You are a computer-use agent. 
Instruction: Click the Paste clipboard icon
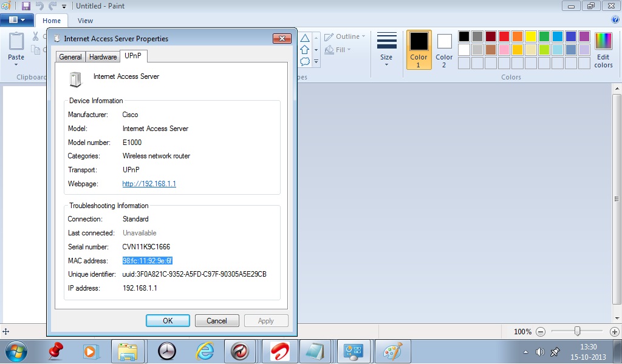(16, 42)
